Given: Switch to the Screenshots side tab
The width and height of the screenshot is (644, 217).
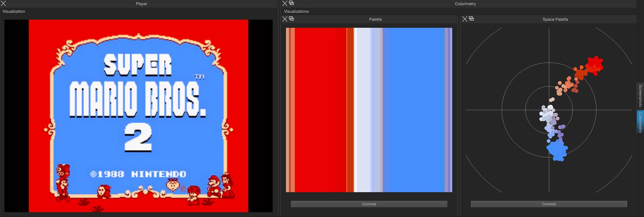Looking at the screenshot, I should click(x=640, y=96).
